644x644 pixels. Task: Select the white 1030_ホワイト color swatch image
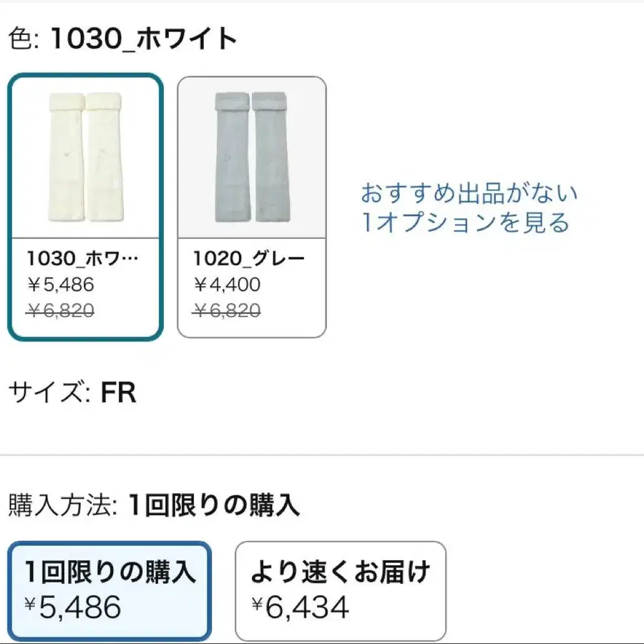click(85, 156)
